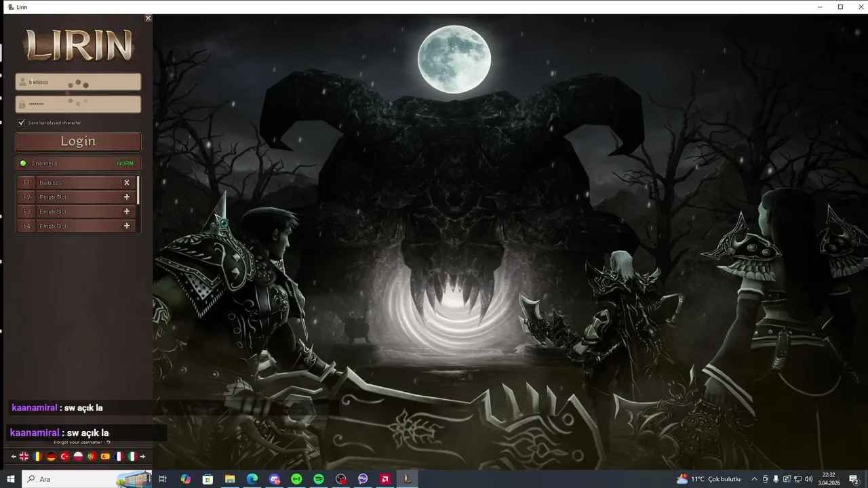Select the French flag language

119,457
